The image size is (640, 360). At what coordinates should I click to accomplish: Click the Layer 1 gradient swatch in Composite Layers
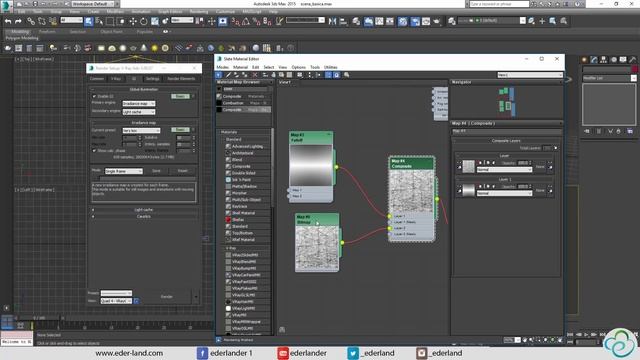469,190
